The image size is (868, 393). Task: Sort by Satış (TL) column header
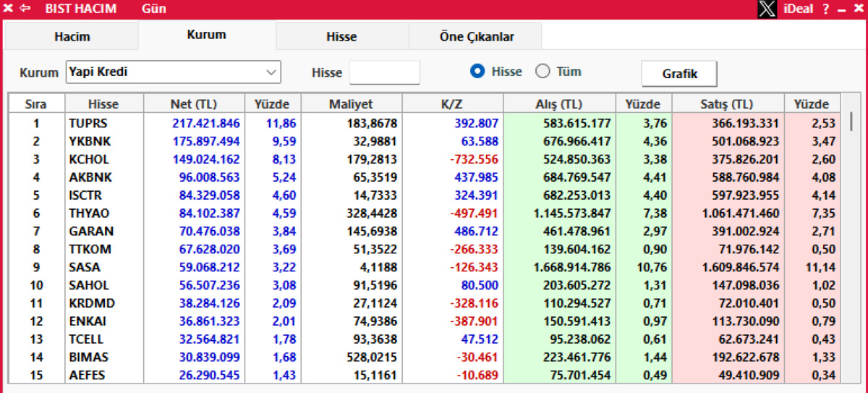tap(728, 104)
